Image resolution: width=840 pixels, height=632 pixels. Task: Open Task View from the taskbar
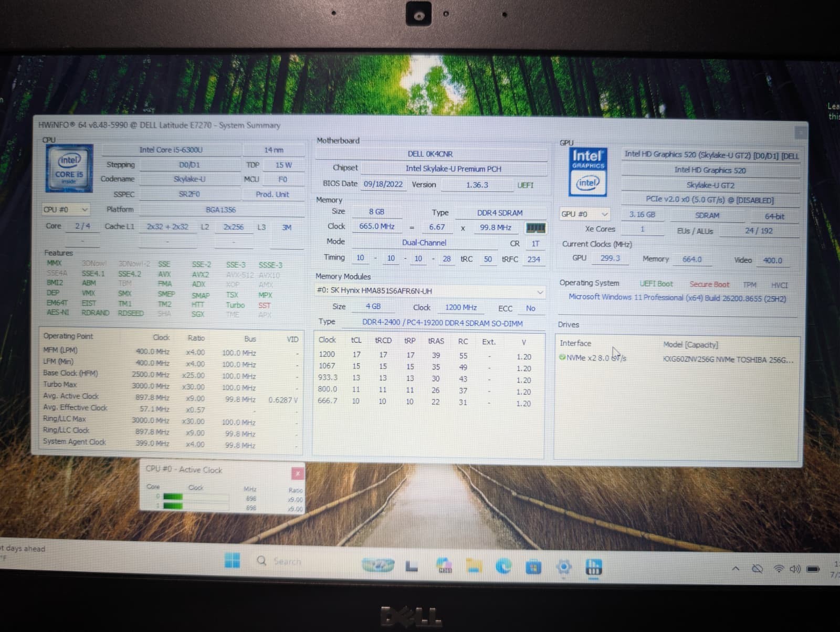[412, 566]
